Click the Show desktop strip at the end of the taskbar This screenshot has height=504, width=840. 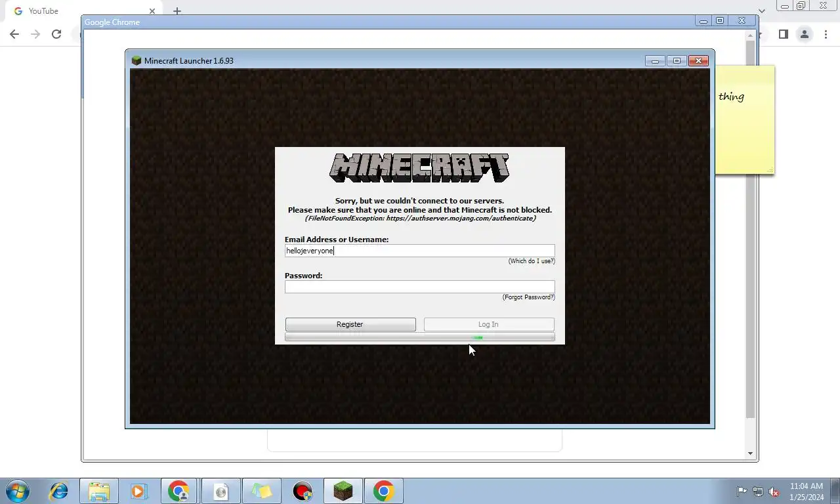[x=835, y=491]
